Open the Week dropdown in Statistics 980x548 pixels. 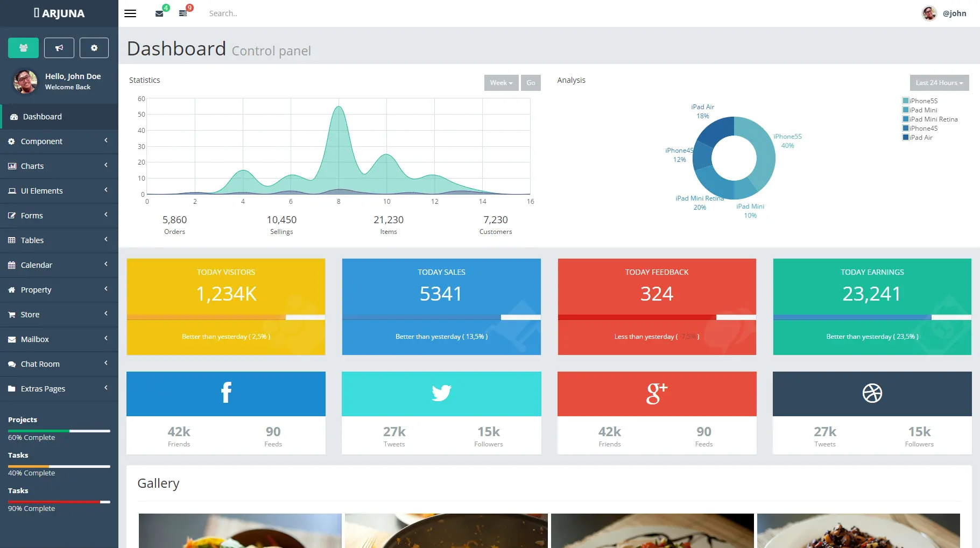(502, 83)
